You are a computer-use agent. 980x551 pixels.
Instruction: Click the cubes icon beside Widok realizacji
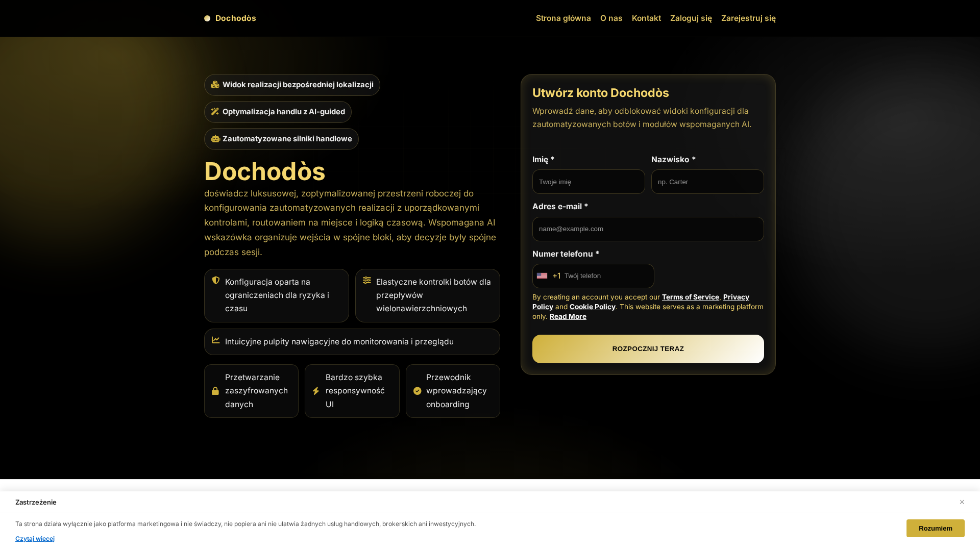click(x=215, y=85)
